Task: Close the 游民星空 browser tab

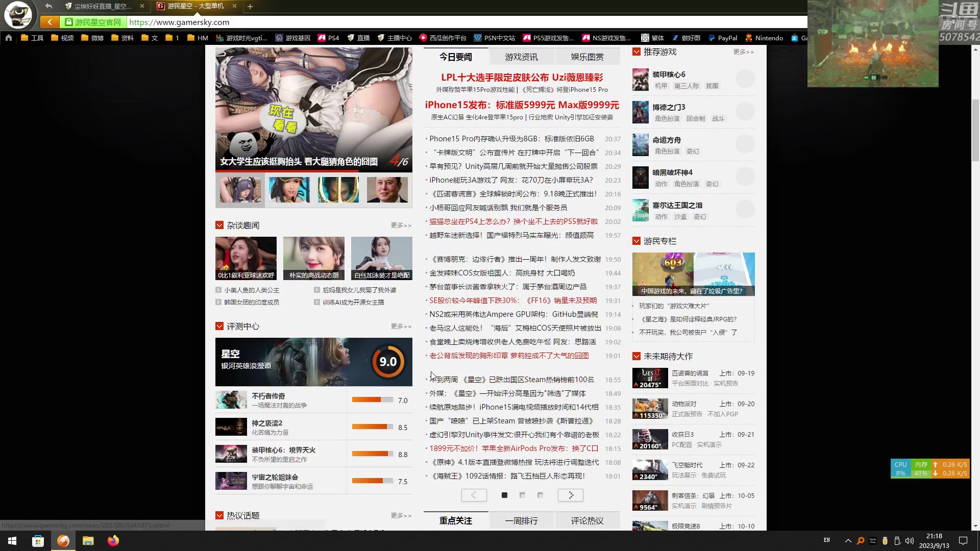Action: click(x=234, y=6)
